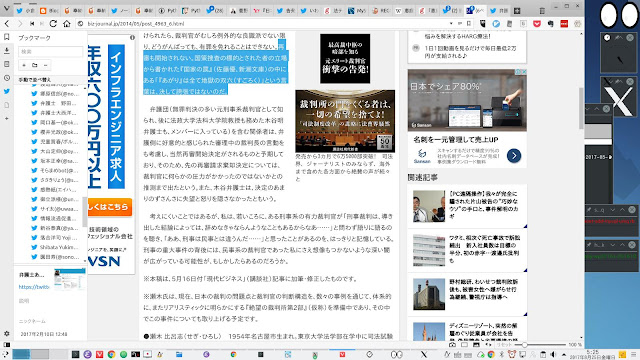Click the orange しくはこちら banner button
The image size is (640, 360).
[x=109, y=207]
